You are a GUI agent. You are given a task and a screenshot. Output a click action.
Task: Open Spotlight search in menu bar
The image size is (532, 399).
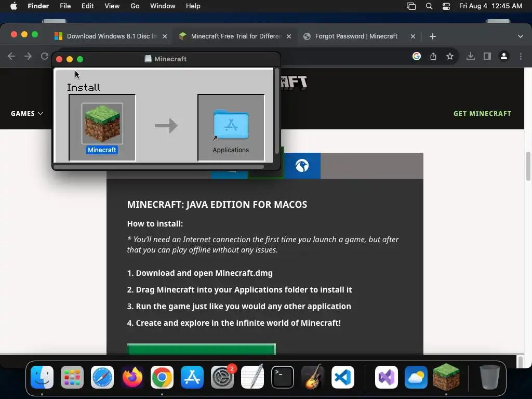point(429,6)
